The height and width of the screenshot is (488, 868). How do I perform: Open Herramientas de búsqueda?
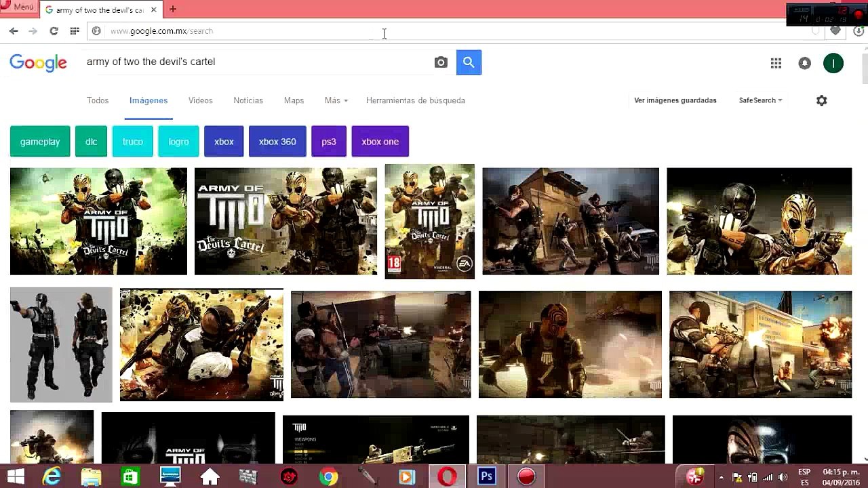coord(416,100)
